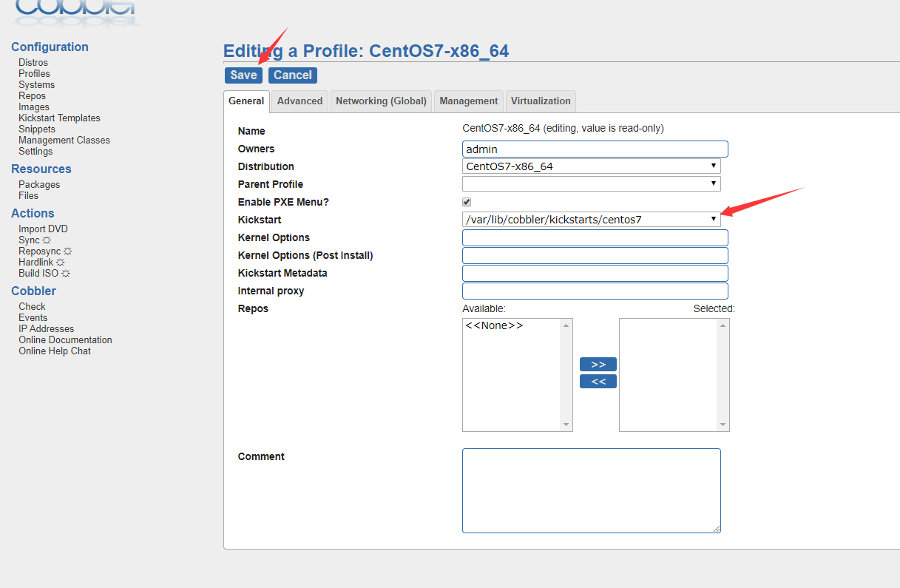The image size is (900, 588).
Task: View the Events page
Action: pyautogui.click(x=33, y=318)
